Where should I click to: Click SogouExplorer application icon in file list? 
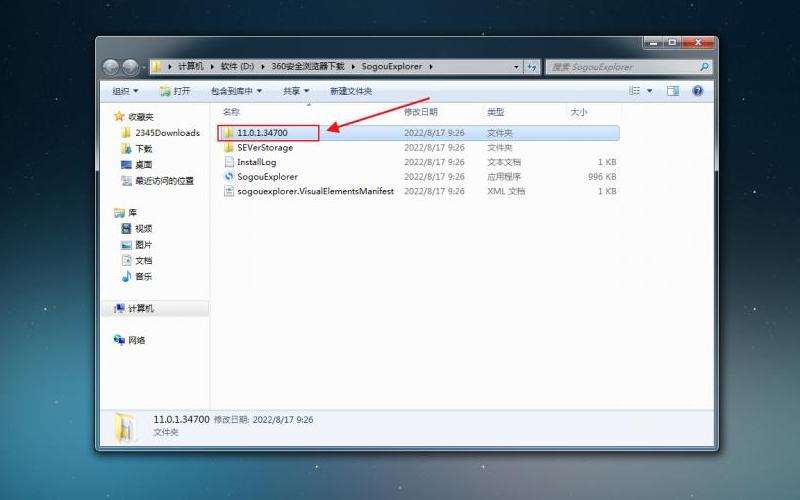[x=229, y=177]
